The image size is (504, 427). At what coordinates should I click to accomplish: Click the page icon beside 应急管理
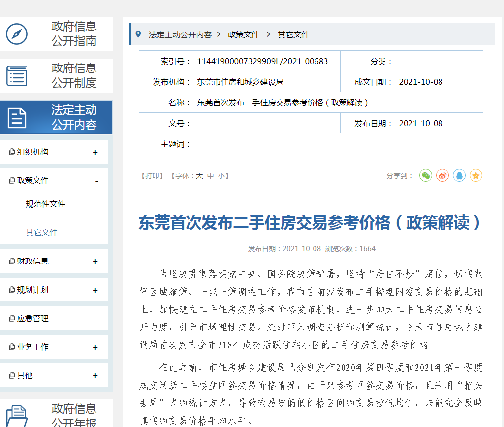click(12, 318)
